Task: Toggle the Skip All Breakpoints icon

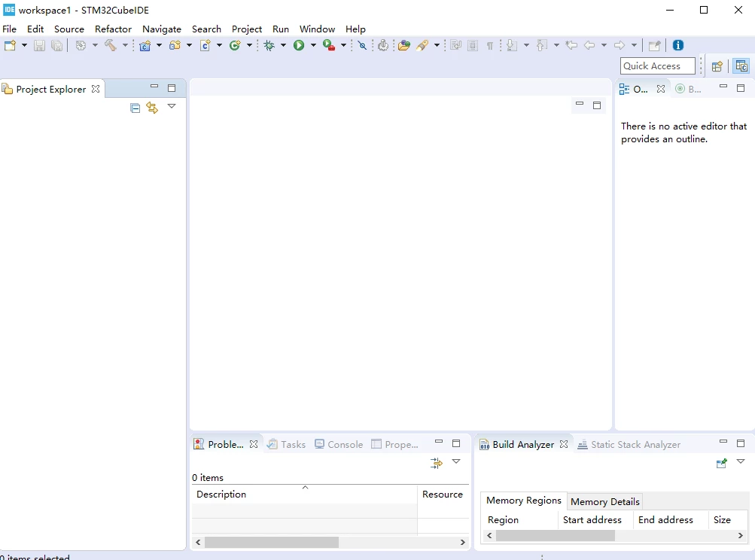Action: click(363, 45)
